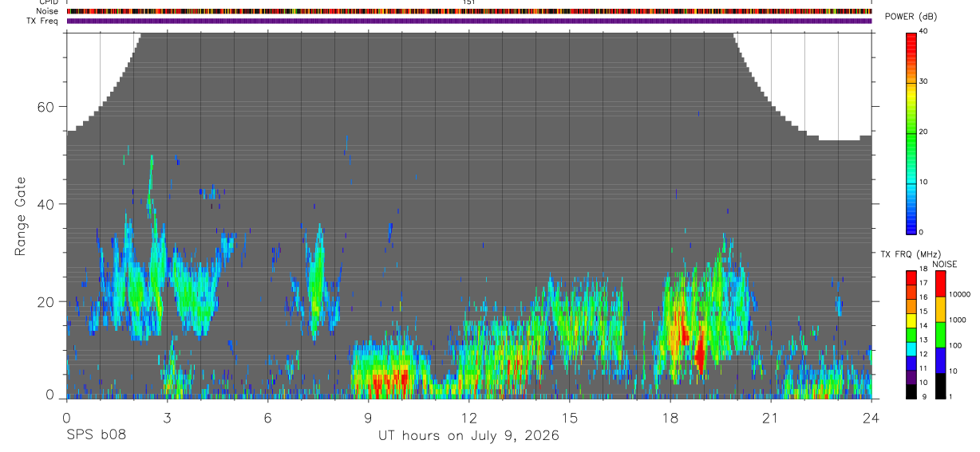Click the 18 hour tick label
The image size is (980, 452).
(x=670, y=417)
